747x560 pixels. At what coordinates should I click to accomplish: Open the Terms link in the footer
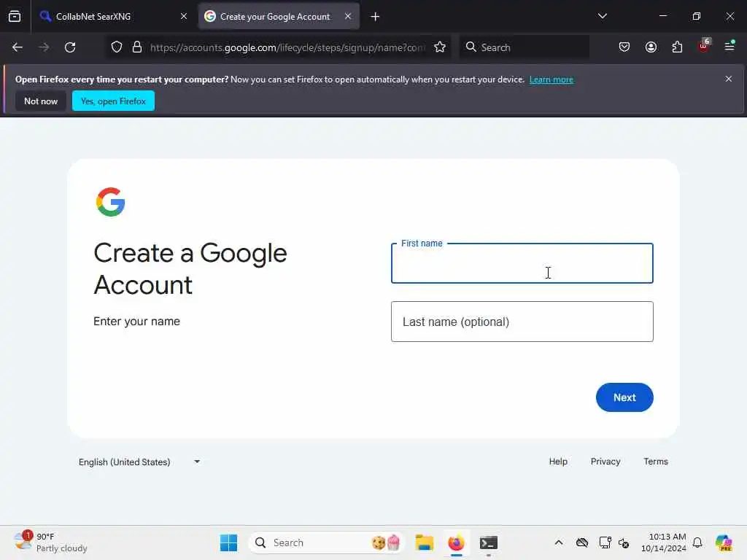pos(656,462)
